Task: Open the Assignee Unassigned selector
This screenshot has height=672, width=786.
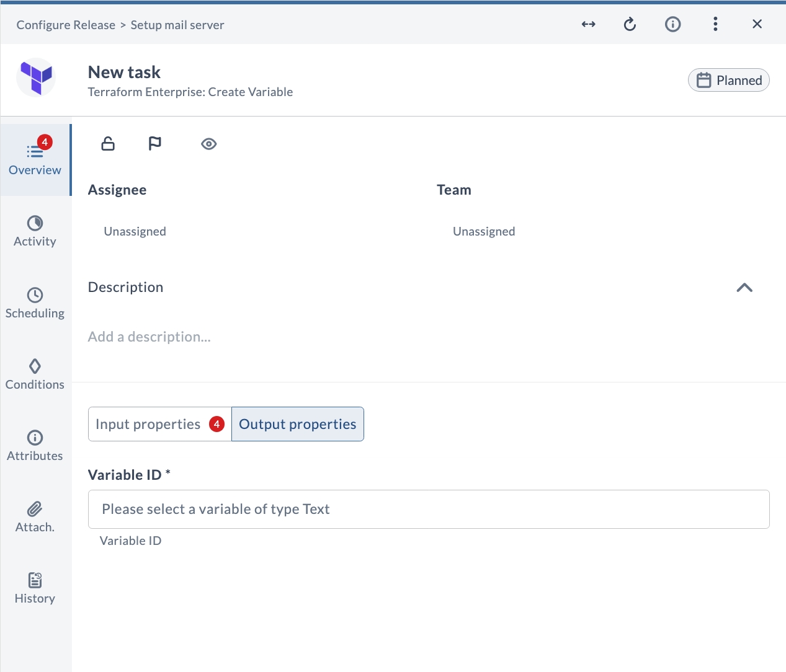Action: [x=135, y=231]
